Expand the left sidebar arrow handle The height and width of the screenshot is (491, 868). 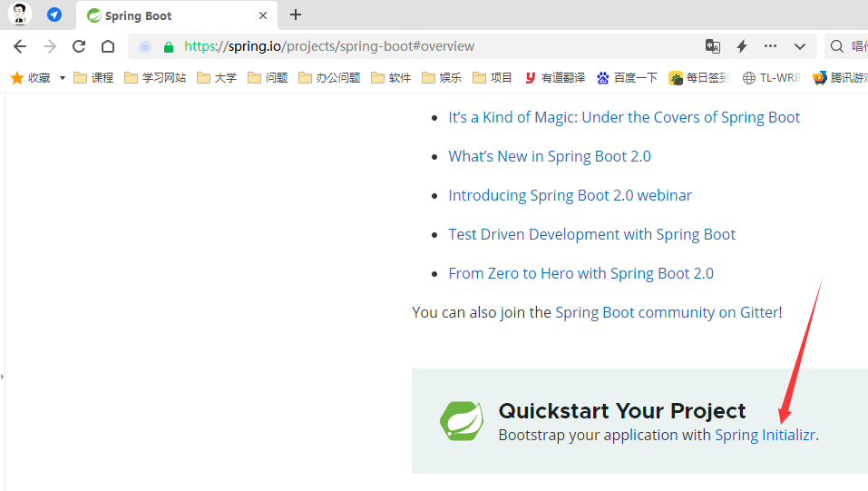coord(2,377)
